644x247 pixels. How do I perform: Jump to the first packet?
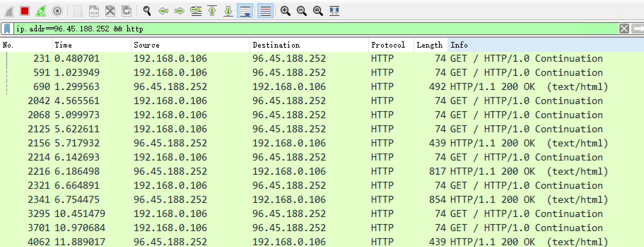coord(212,11)
